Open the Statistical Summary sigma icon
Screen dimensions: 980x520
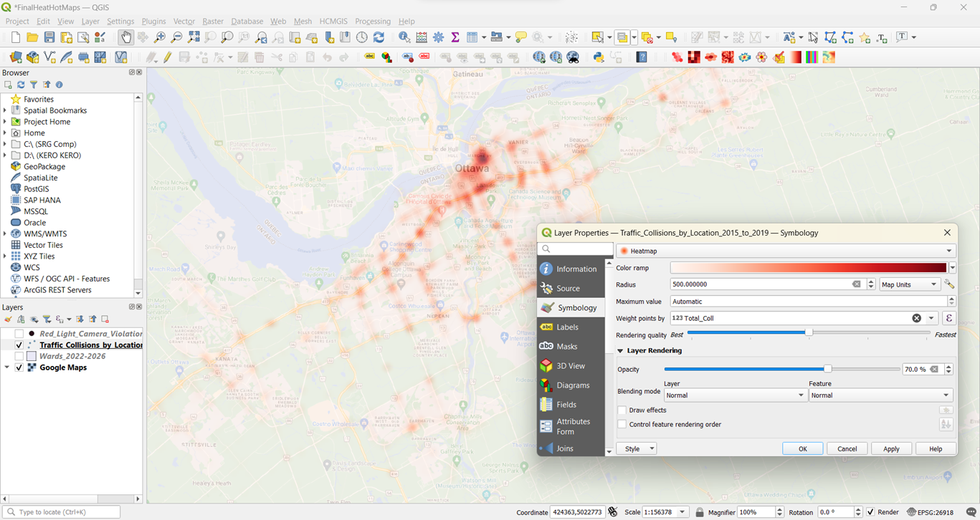(455, 37)
